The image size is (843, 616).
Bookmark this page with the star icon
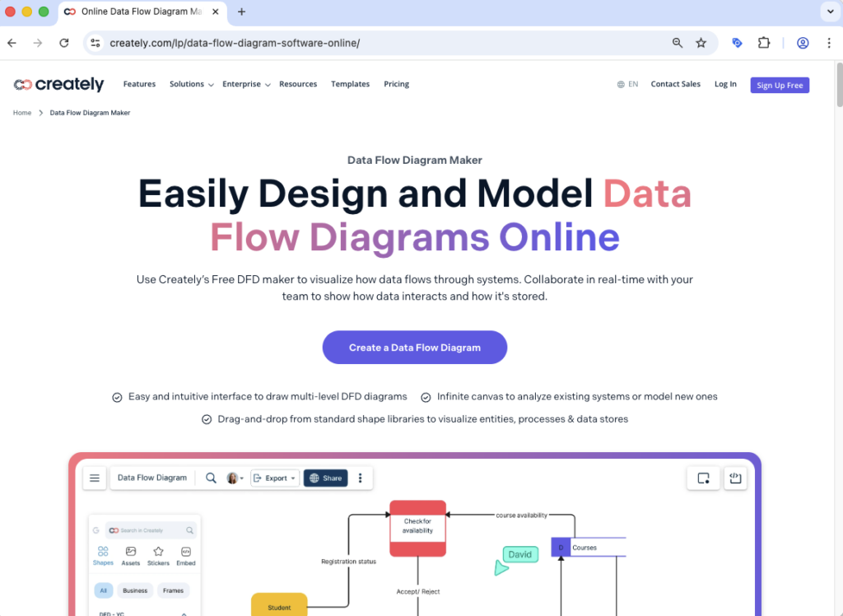pos(701,43)
